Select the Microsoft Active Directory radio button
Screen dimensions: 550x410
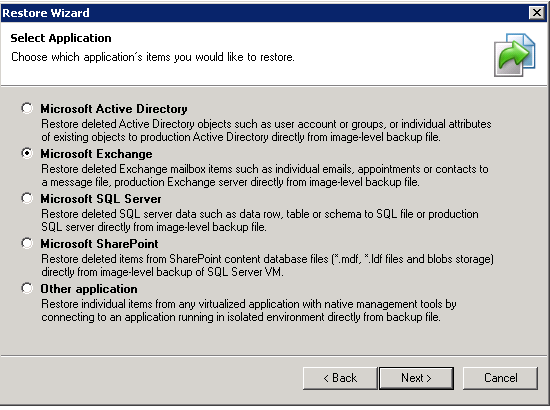click(27, 108)
